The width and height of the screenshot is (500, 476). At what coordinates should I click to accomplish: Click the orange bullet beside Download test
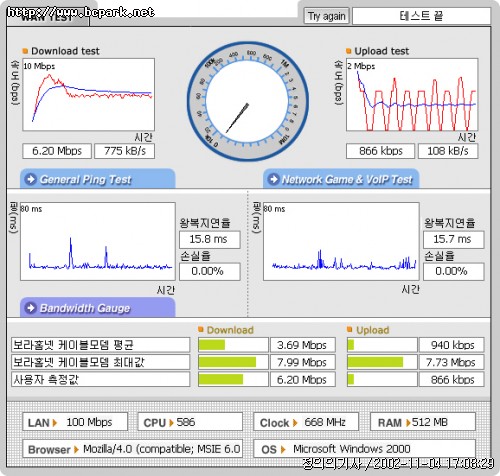click(25, 51)
